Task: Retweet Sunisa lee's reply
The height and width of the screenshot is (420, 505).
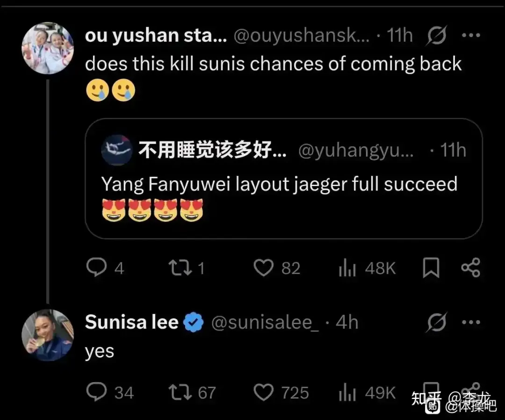Action: [x=180, y=393]
